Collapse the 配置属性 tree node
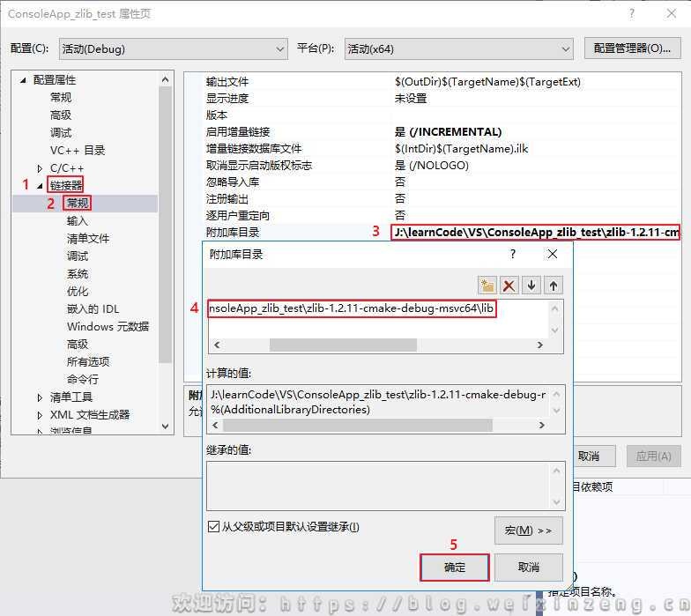The image size is (691, 616). [x=23, y=80]
